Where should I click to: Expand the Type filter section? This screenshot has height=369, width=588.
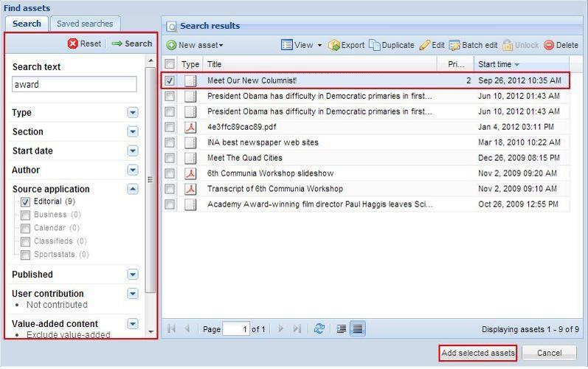(133, 113)
